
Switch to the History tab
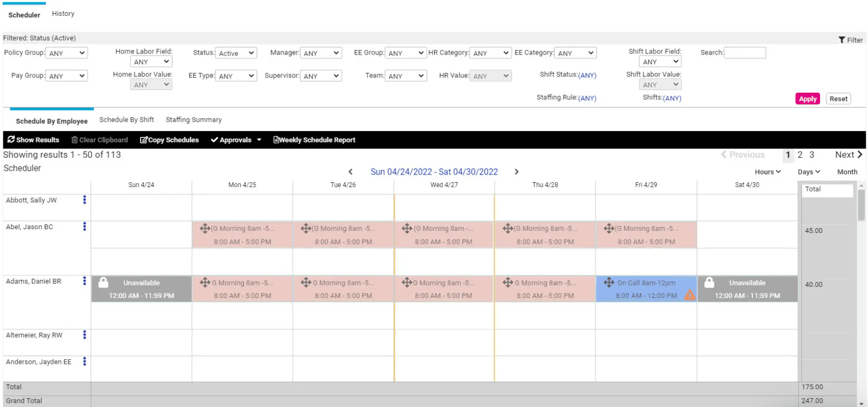click(63, 14)
